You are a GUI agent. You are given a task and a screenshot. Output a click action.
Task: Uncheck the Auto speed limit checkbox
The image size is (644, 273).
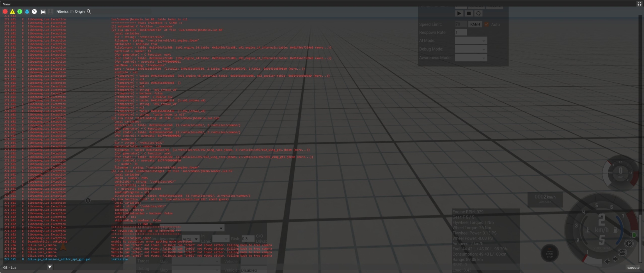point(487,24)
